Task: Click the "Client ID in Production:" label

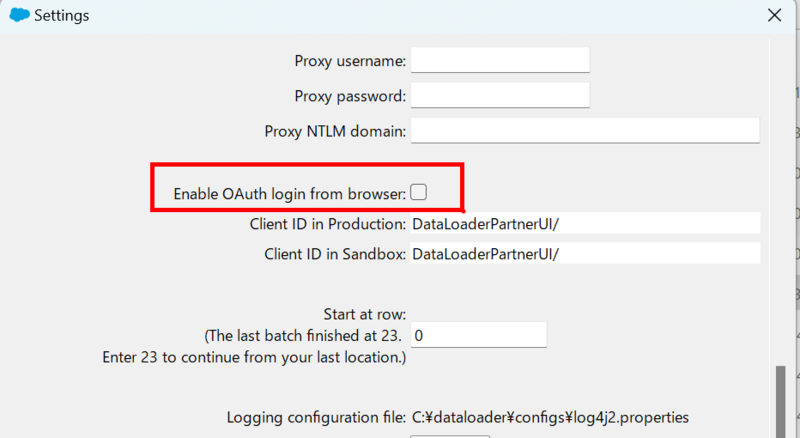Action: [x=328, y=224]
